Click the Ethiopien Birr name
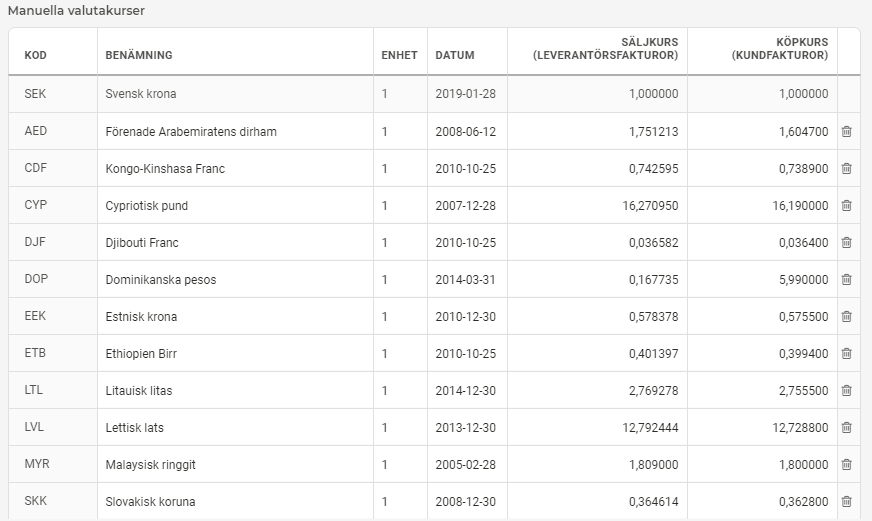Screen dimensions: 872x521 (x=141, y=353)
